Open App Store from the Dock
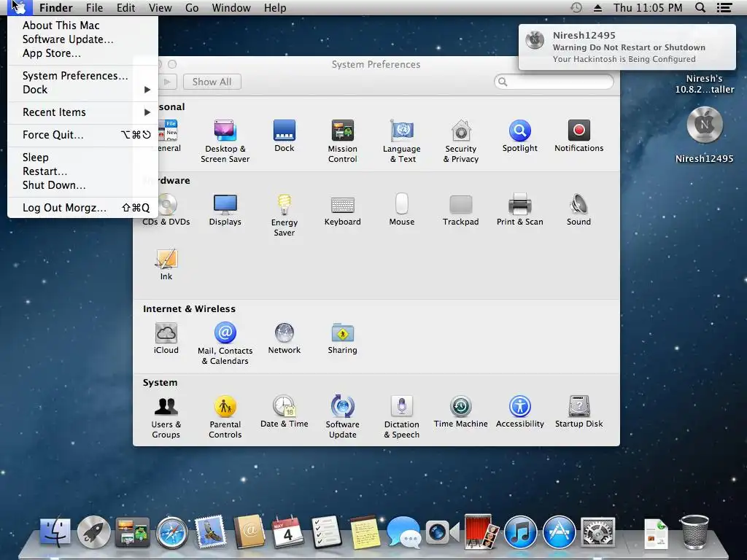The image size is (747, 560). point(560,532)
